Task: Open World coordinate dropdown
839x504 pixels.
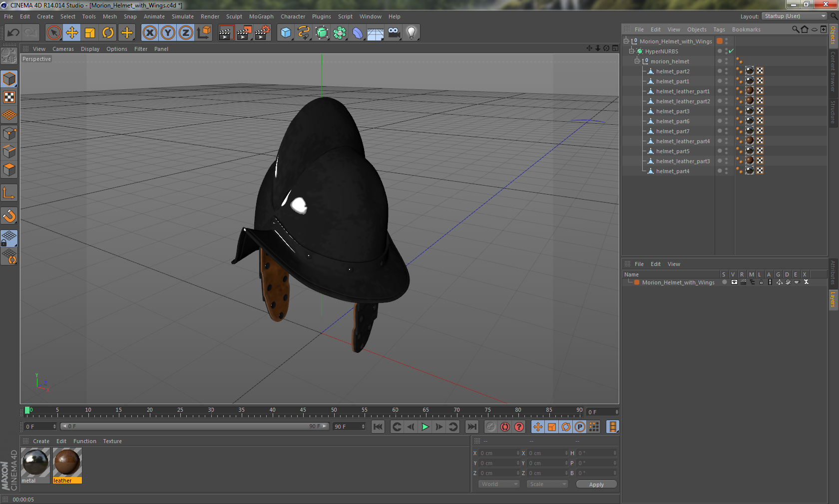Action: 499,484
